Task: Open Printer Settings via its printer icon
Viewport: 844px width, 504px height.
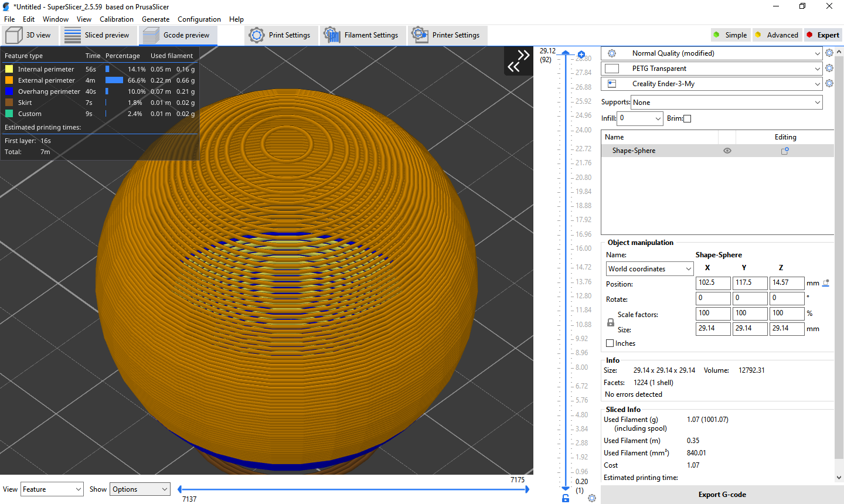Action: coord(419,35)
